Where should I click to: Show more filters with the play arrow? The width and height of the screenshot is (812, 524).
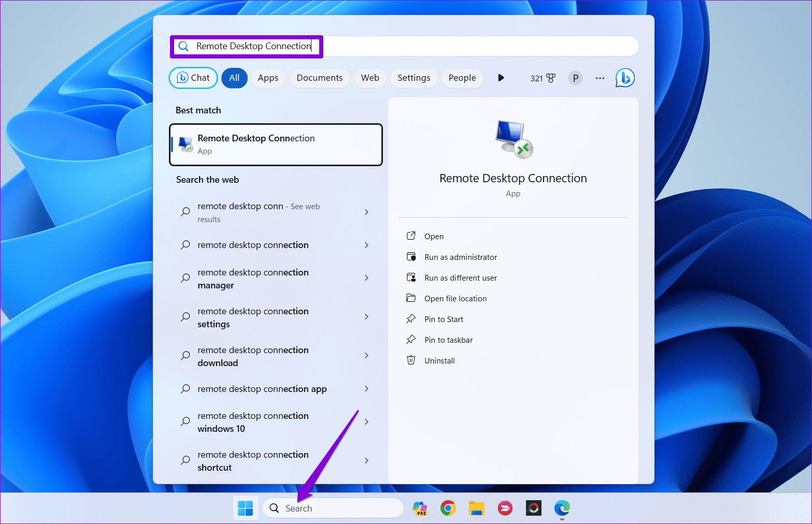tap(501, 78)
